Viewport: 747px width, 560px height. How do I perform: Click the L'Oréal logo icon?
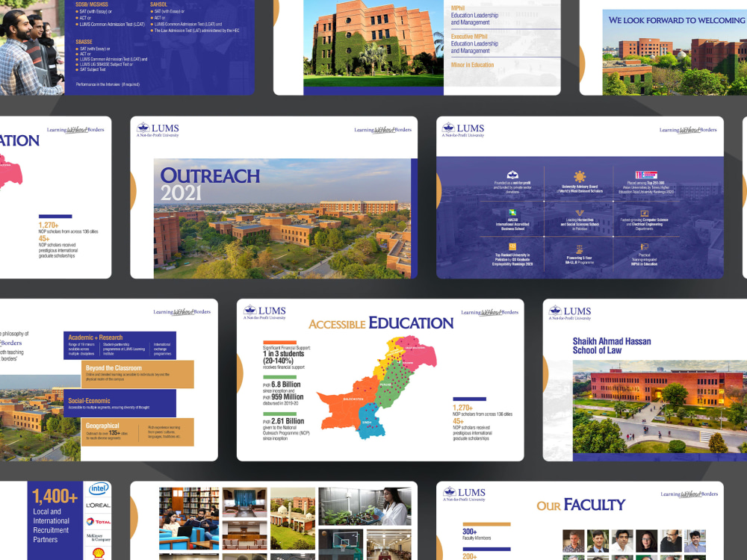point(98,505)
